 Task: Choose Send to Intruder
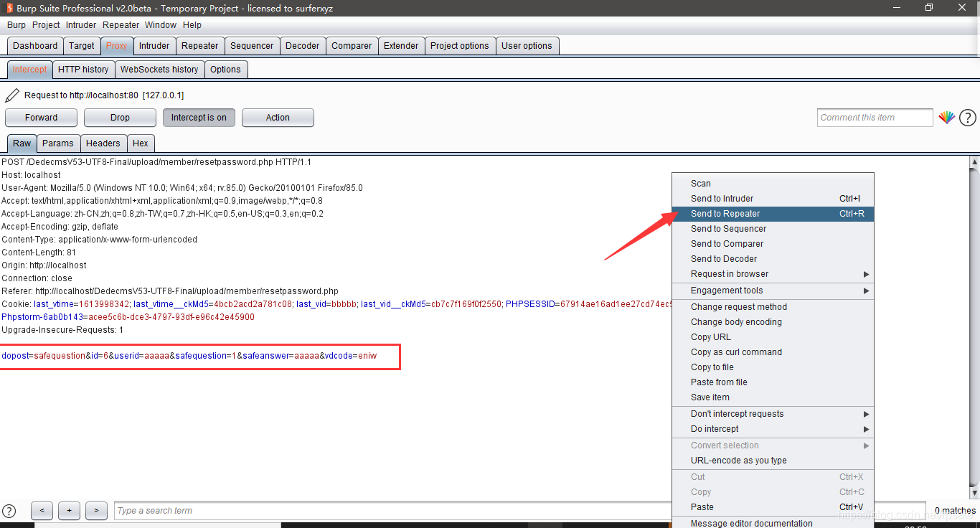click(x=773, y=199)
